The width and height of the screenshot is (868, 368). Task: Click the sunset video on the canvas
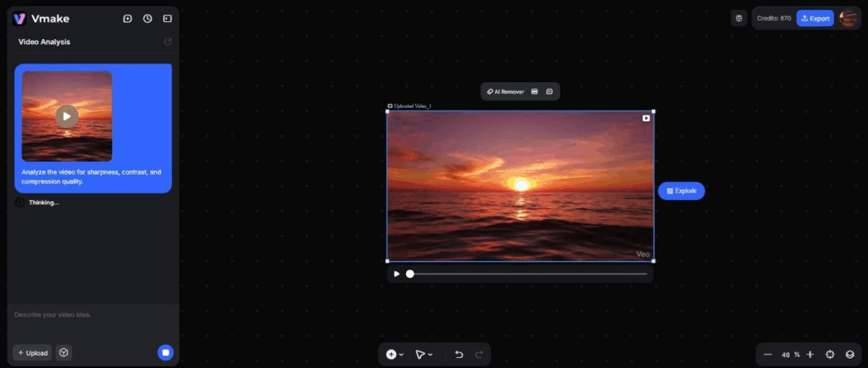pos(520,186)
